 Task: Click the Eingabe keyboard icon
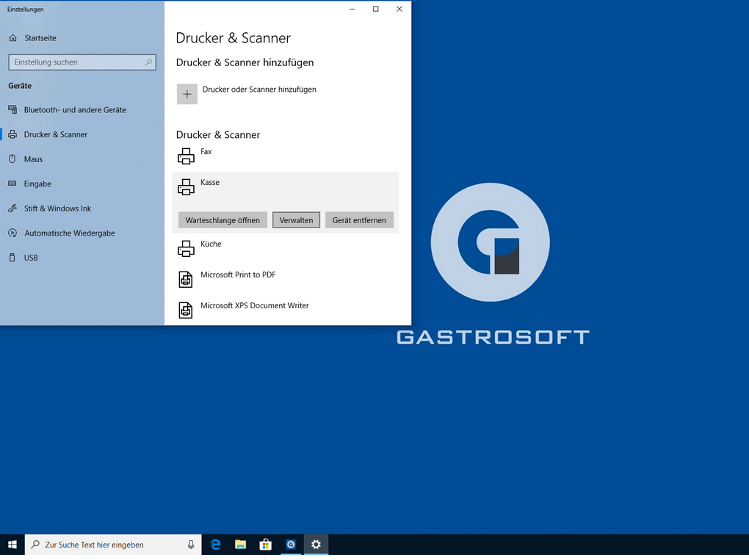tap(12, 183)
